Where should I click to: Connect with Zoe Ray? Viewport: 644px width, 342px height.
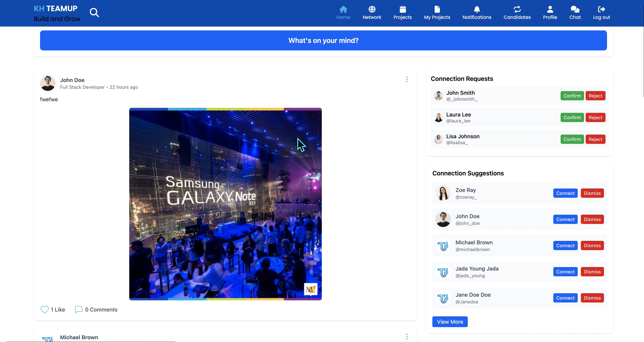(565, 193)
